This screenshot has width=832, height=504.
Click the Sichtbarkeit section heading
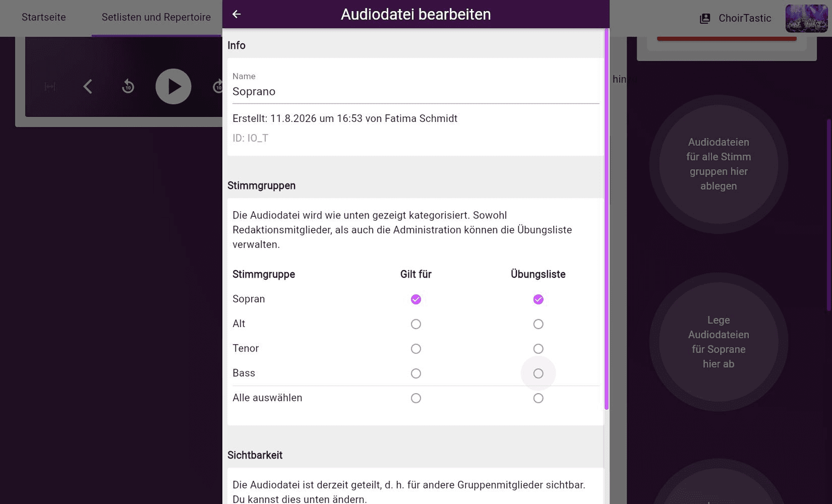click(x=255, y=455)
